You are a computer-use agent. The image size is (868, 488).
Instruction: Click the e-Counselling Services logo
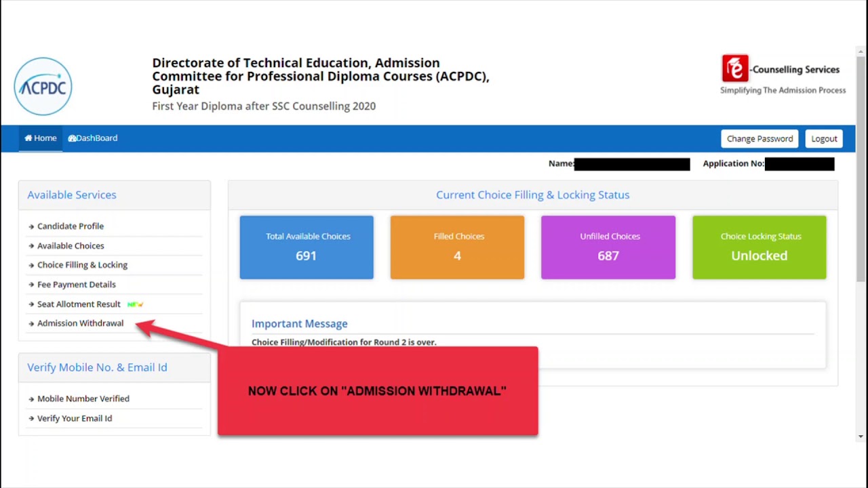[783, 75]
